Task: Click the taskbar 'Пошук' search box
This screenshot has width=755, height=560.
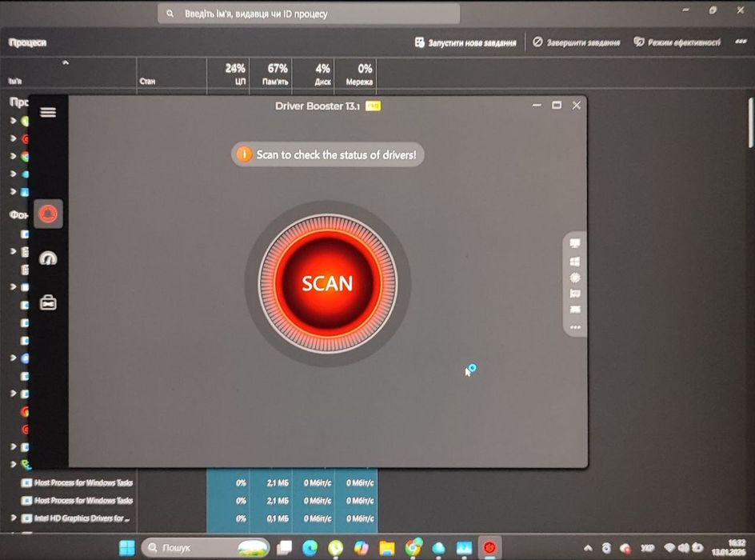Action: pyautogui.click(x=206, y=547)
